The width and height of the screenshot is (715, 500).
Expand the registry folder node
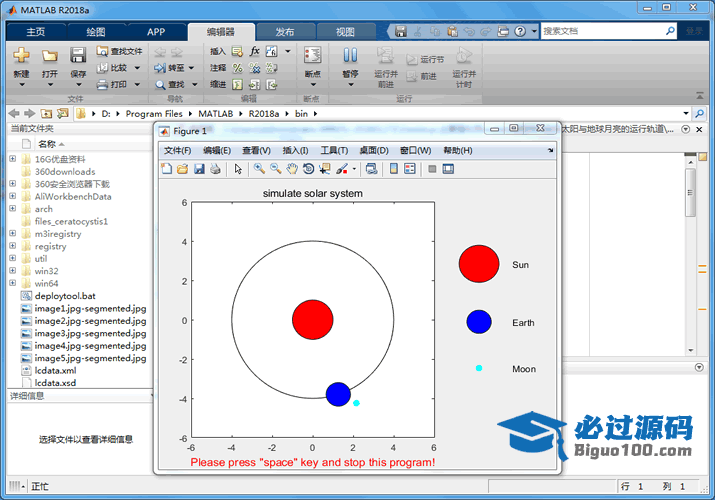[x=13, y=246]
